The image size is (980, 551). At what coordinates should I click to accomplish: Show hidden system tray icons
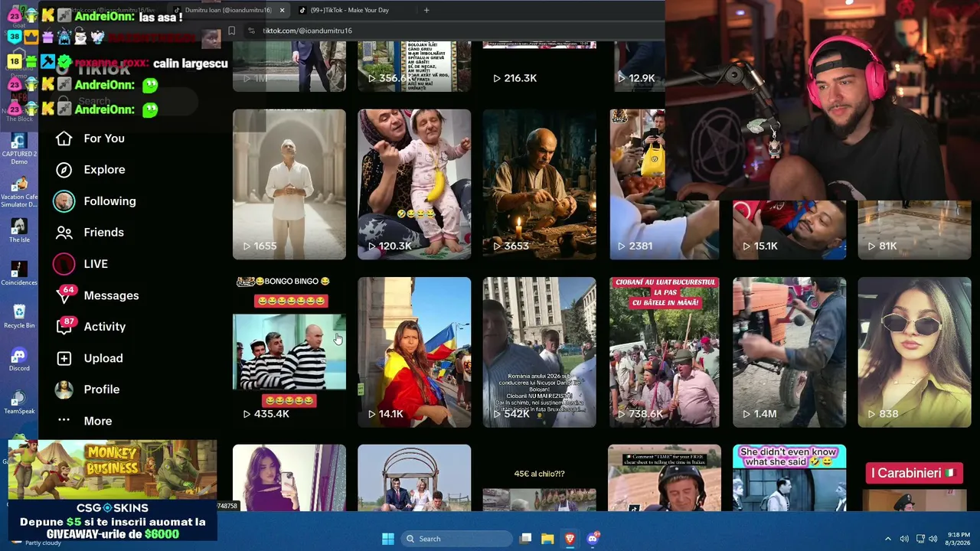[888, 539]
